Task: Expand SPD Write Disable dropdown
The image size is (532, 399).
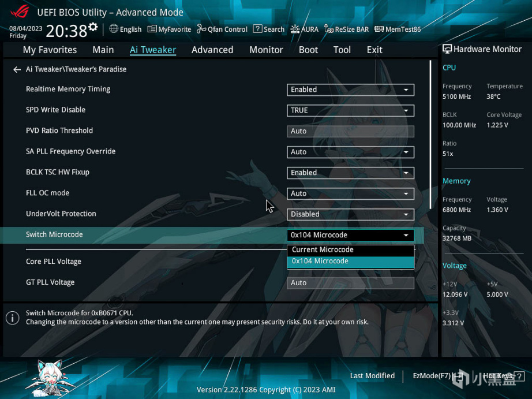Action: coord(350,110)
